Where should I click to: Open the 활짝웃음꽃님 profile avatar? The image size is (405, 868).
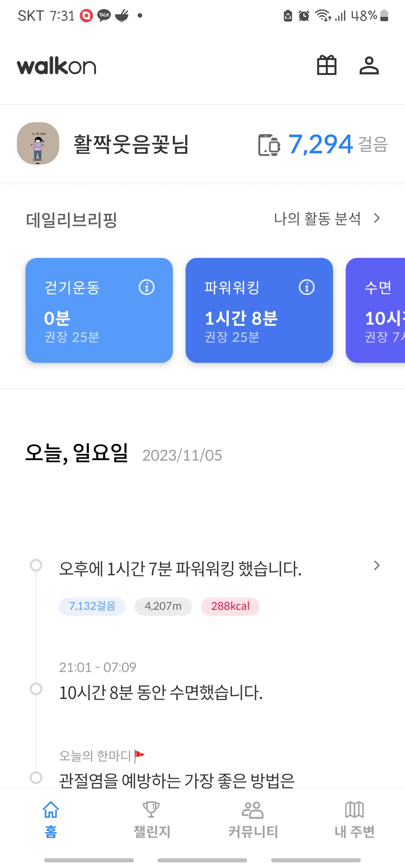tap(38, 144)
